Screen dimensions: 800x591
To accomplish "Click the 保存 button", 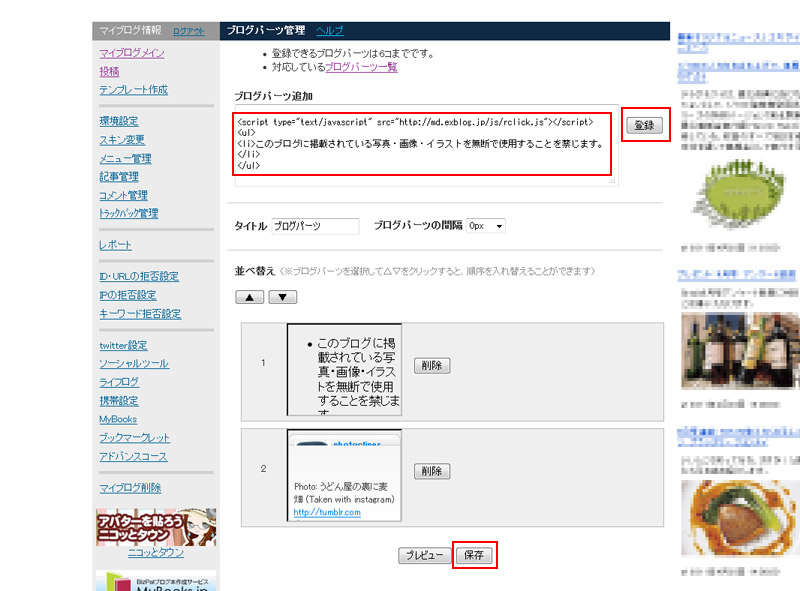I will [474, 555].
